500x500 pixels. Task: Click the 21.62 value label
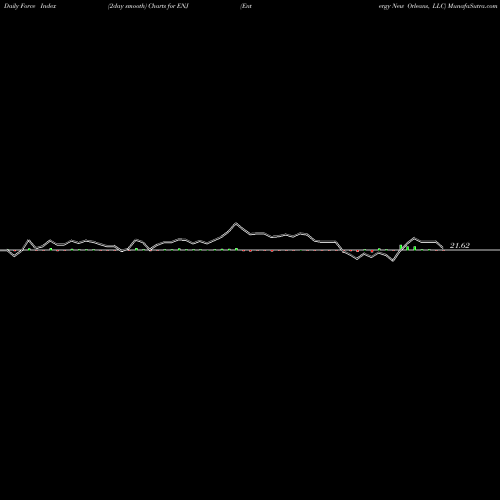pos(460,246)
